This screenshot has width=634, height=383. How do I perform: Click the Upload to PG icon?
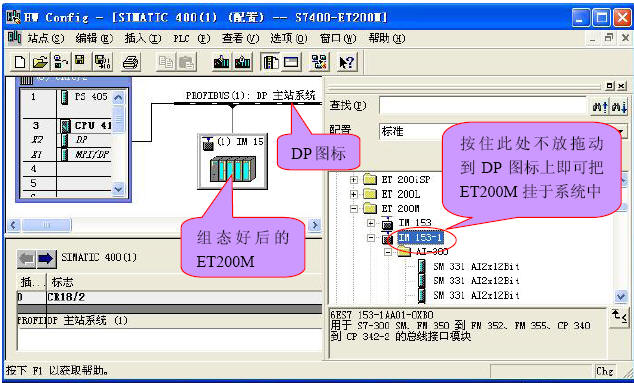(243, 62)
